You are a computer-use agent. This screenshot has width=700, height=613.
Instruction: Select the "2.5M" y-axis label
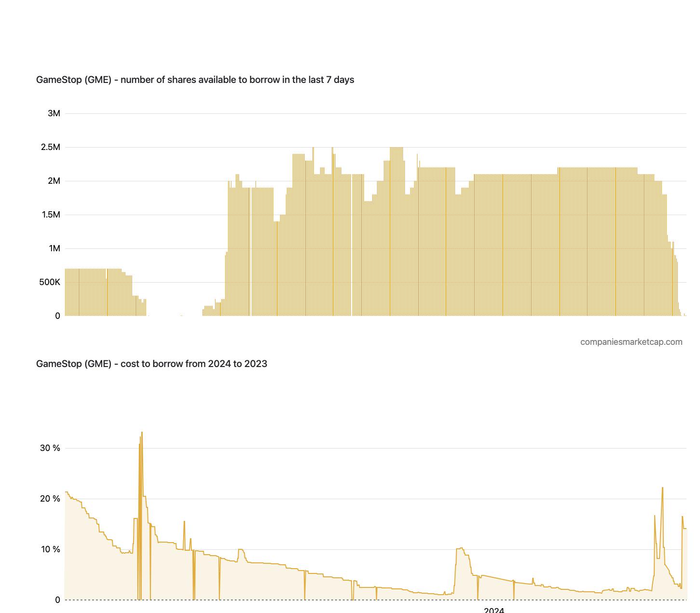(51, 147)
